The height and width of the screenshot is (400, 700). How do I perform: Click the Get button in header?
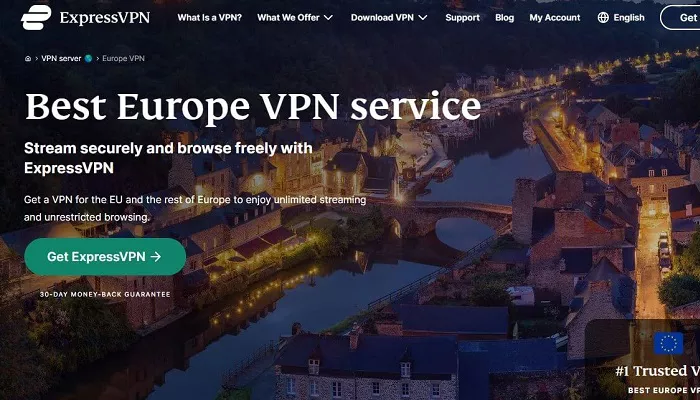[680, 17]
